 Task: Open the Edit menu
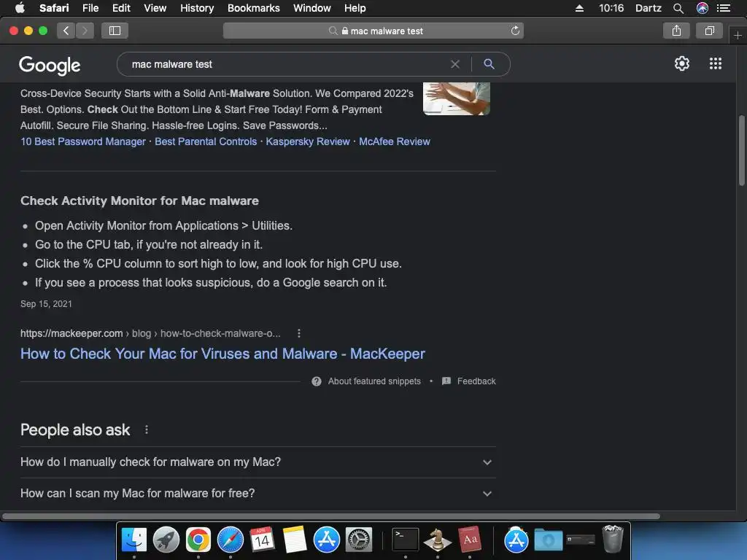pyautogui.click(x=121, y=8)
